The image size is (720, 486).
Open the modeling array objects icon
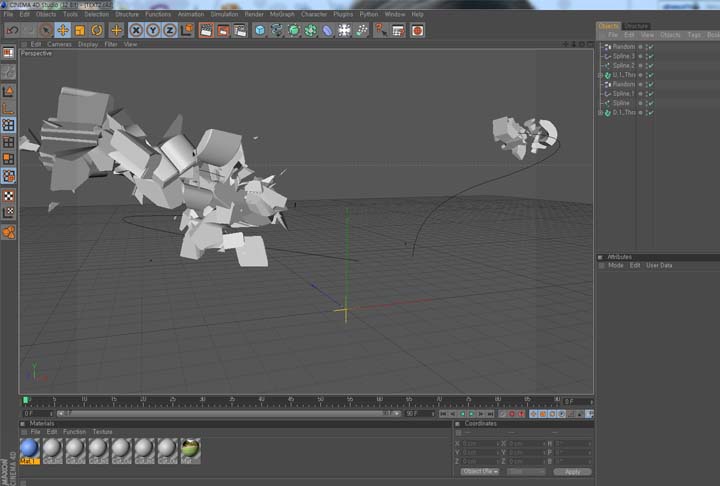(x=311, y=30)
